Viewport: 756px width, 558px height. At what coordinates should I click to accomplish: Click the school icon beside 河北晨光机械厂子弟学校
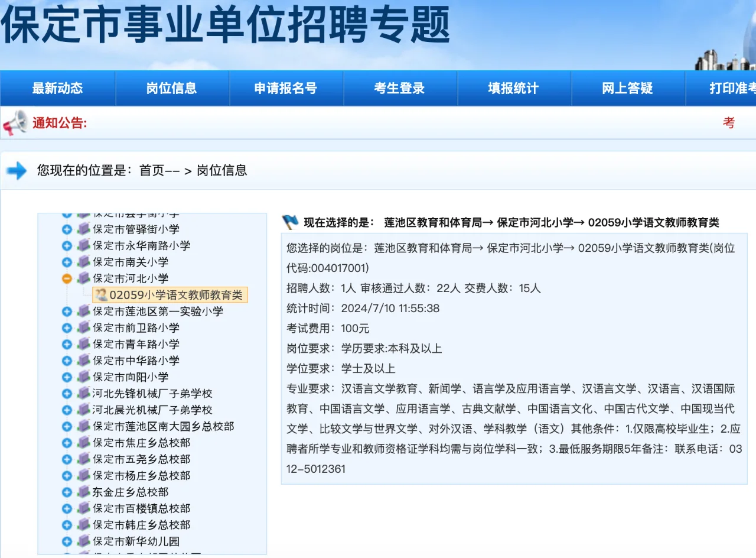tap(83, 410)
